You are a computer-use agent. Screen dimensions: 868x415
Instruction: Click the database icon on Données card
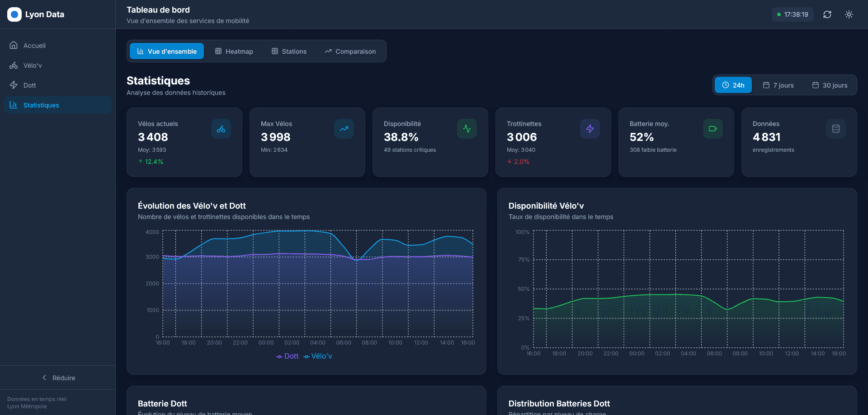point(836,129)
